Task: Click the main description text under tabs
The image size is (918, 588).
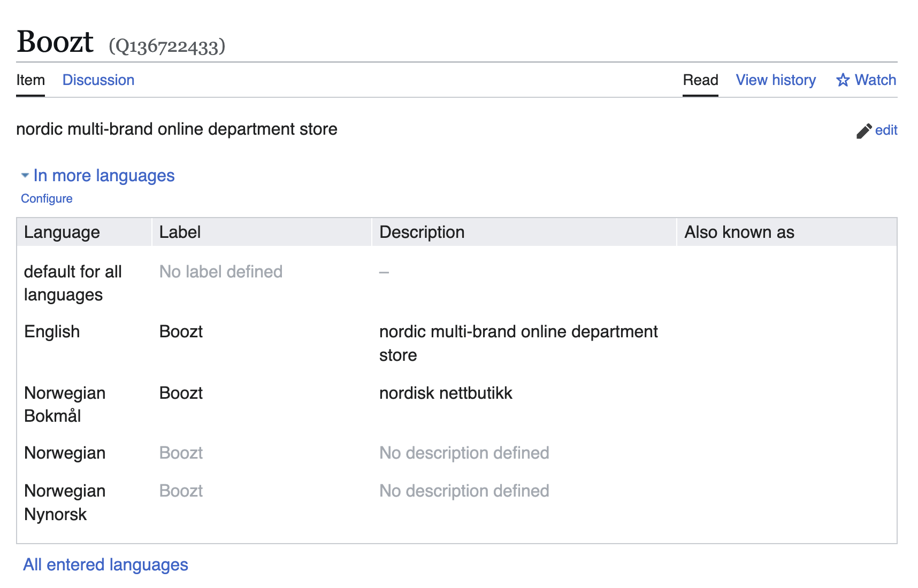Action: pyautogui.click(x=177, y=129)
